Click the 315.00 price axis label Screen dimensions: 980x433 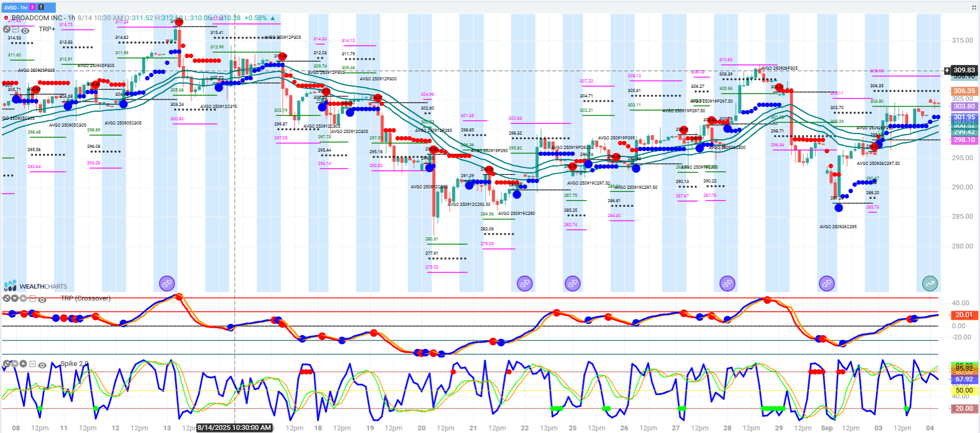962,40
